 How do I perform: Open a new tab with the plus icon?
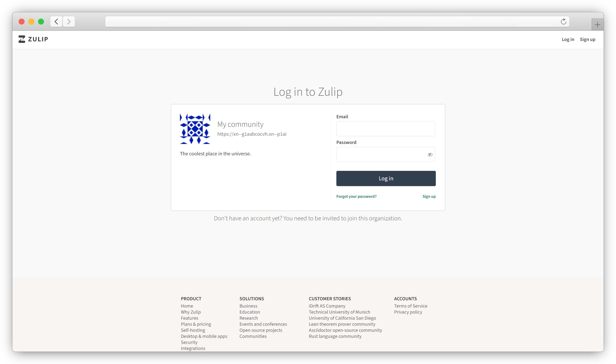pos(597,24)
